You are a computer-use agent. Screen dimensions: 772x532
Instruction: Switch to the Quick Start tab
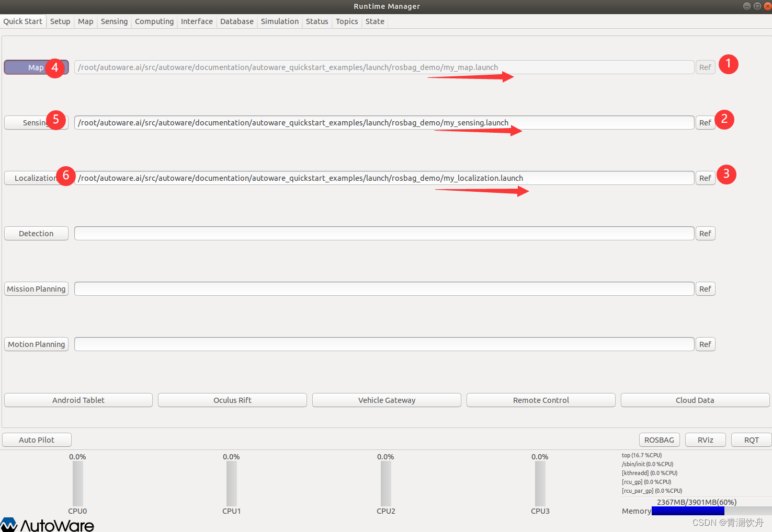(23, 21)
